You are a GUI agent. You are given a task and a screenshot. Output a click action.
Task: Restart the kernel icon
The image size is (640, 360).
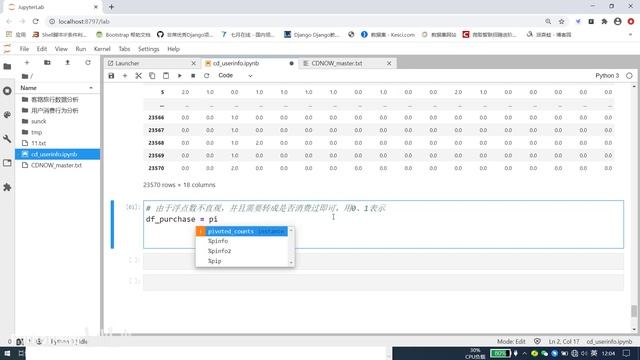point(207,76)
